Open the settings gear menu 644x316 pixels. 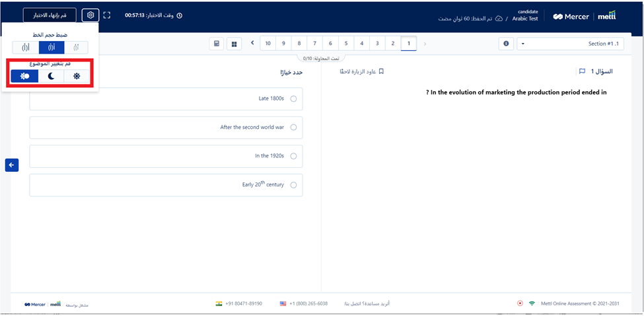tap(90, 15)
